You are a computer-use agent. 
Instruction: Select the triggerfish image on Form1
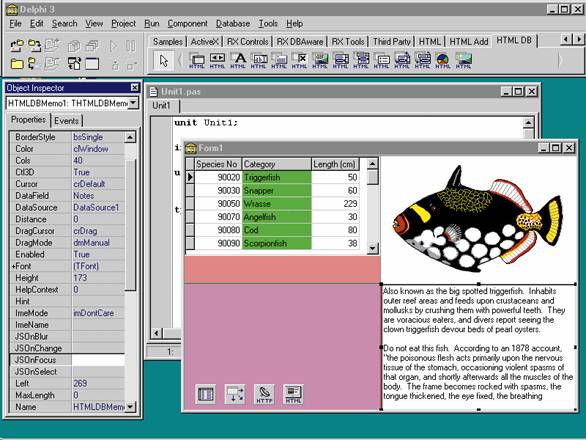477,219
